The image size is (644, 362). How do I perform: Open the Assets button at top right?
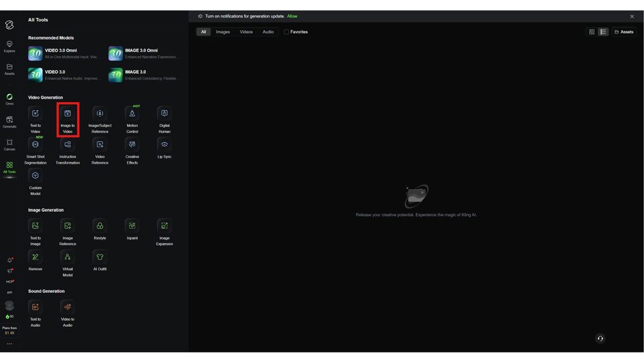coord(624,31)
